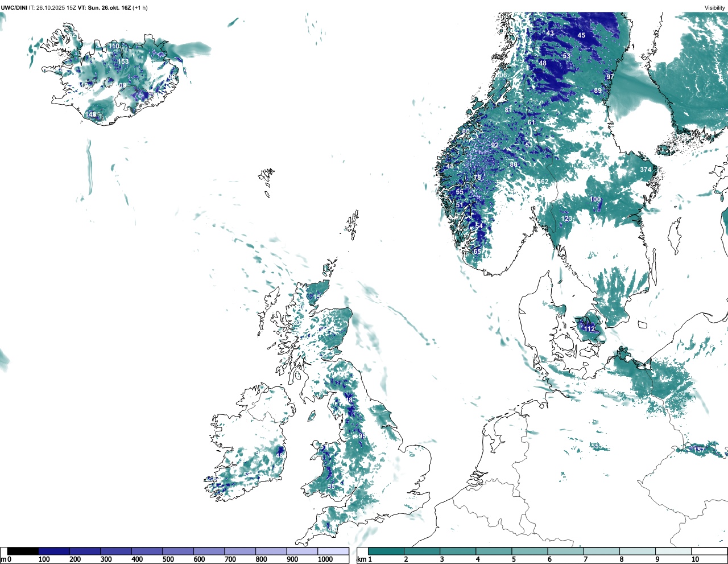Click the 2–3 km legend swatch
Image resolution: width=728 pixels, height=564 pixels.
(422, 551)
